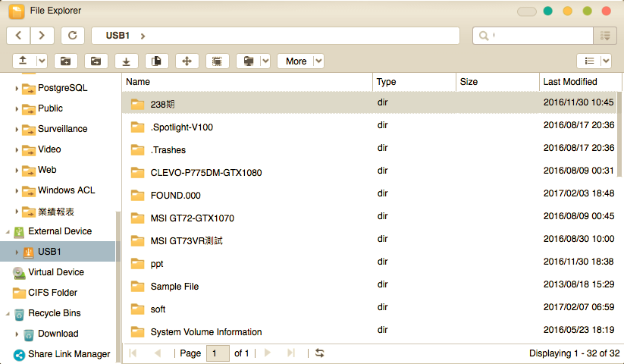
Task: Expand the Download recycle bin node
Action: (x=17, y=334)
